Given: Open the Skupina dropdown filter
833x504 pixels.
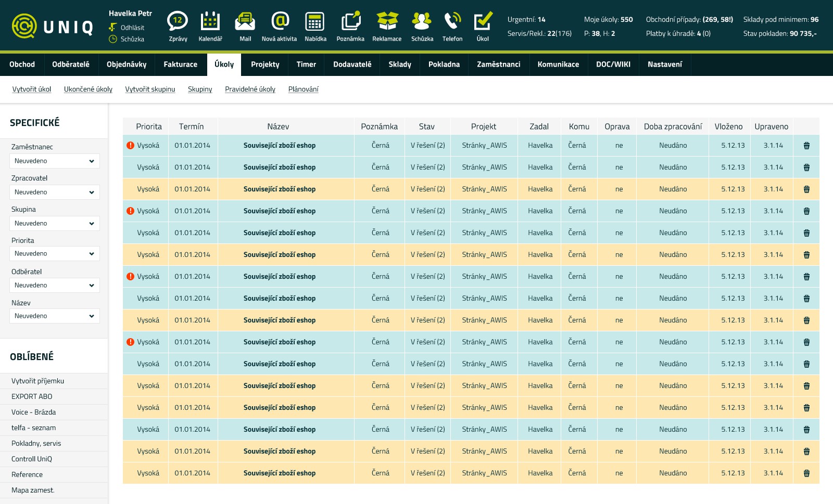Looking at the screenshot, I should tap(55, 224).
